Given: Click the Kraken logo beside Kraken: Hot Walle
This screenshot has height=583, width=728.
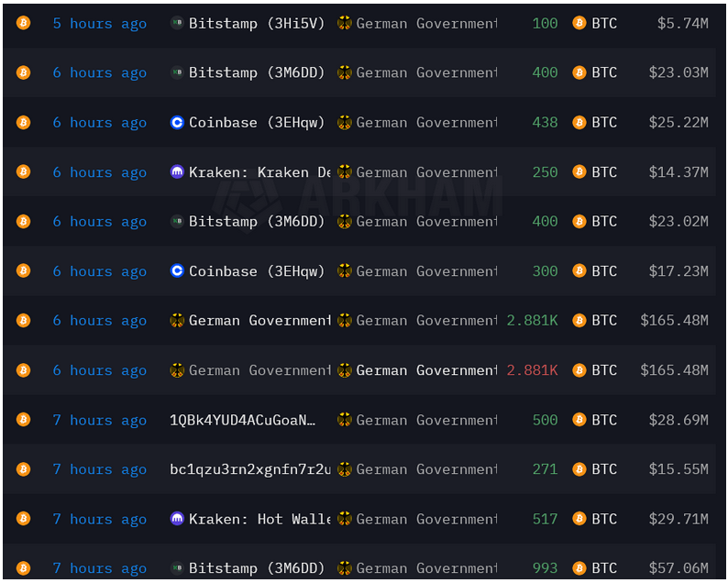Looking at the screenshot, I should coord(177,519).
